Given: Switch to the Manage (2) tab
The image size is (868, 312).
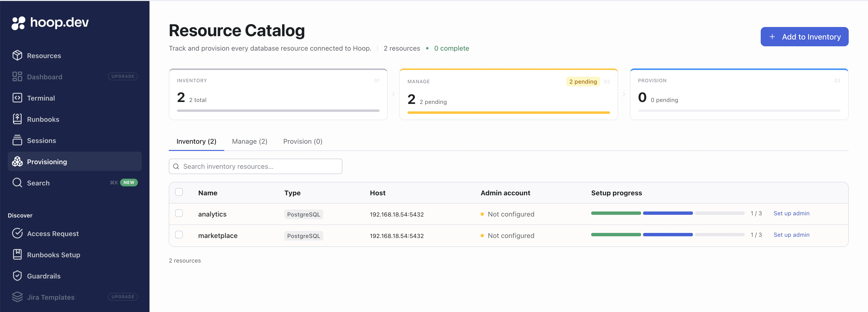Looking at the screenshot, I should coord(250,142).
